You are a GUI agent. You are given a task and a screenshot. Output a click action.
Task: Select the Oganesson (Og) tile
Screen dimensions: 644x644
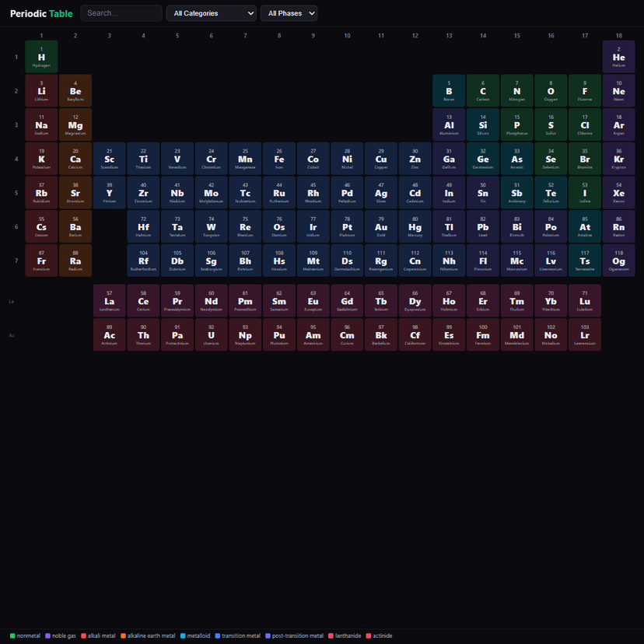click(619, 261)
